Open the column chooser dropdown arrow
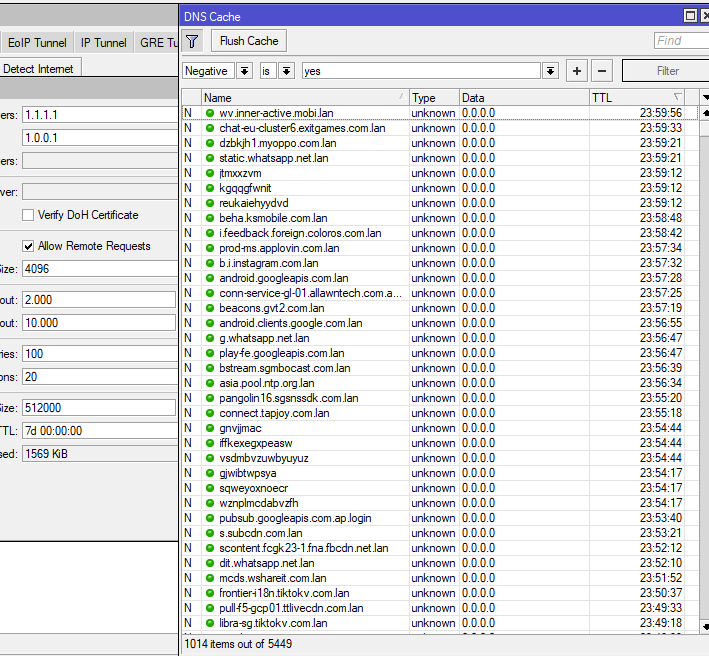This screenshot has width=709, height=656. [x=705, y=98]
